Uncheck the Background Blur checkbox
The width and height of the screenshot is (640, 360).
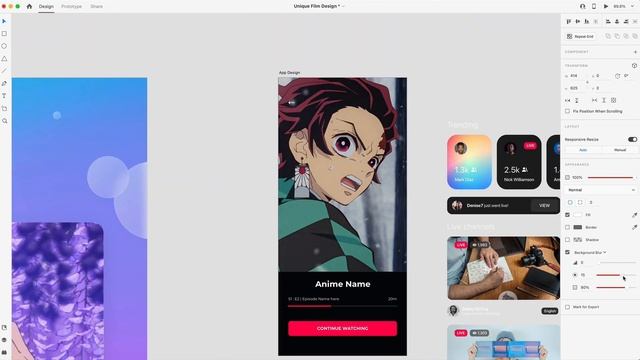pyautogui.click(x=567, y=252)
